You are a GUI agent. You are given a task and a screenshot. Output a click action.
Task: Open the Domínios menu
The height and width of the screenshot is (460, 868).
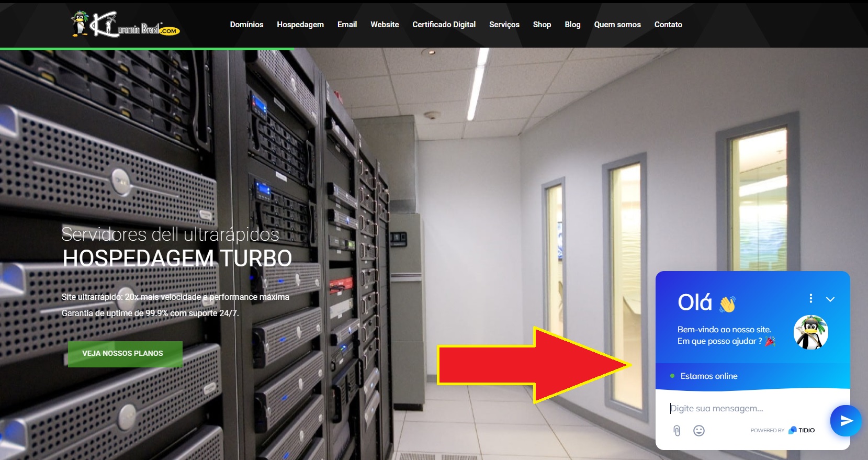[246, 25]
